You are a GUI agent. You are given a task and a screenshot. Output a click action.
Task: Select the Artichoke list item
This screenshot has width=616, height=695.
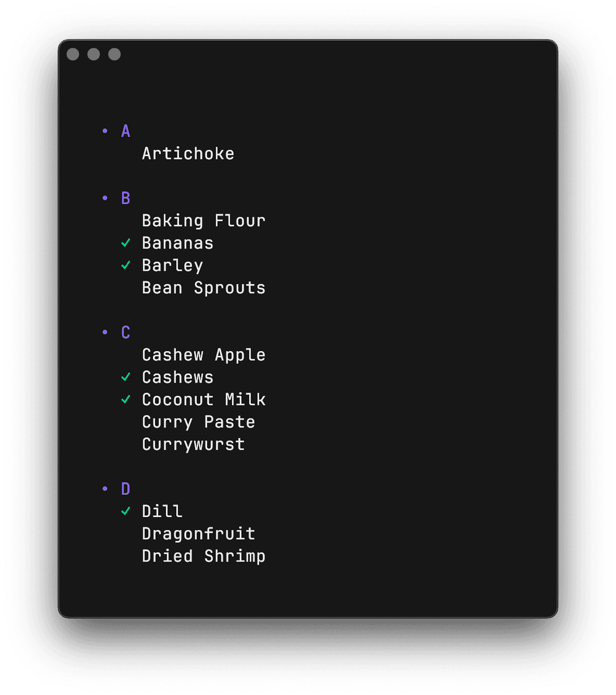(188, 154)
